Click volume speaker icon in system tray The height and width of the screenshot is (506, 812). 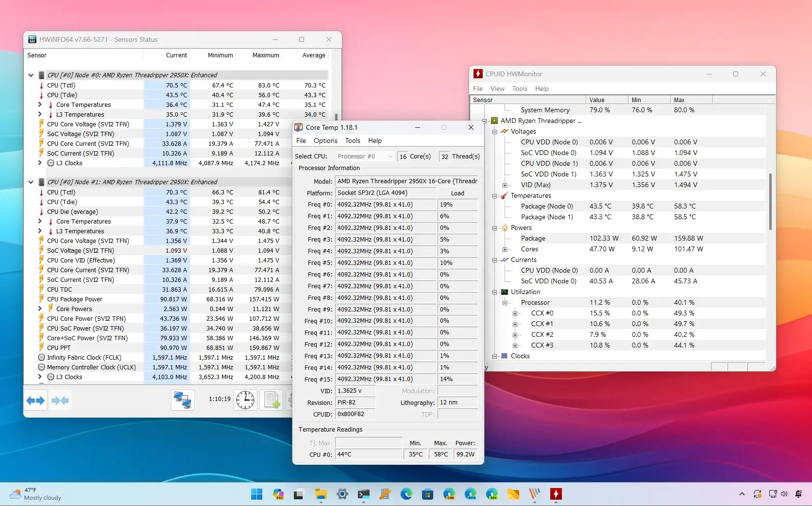(x=784, y=494)
